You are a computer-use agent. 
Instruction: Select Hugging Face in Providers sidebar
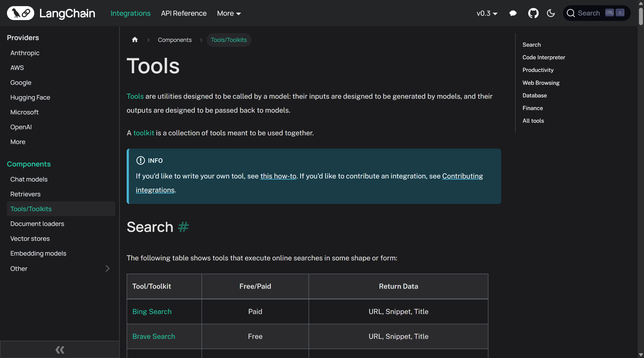point(30,97)
